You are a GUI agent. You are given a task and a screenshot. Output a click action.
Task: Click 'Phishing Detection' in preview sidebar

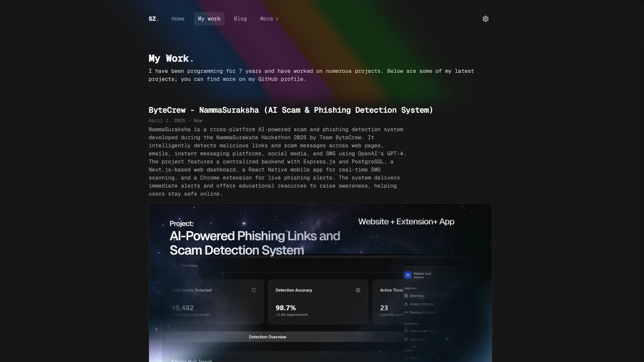[x=420, y=312]
